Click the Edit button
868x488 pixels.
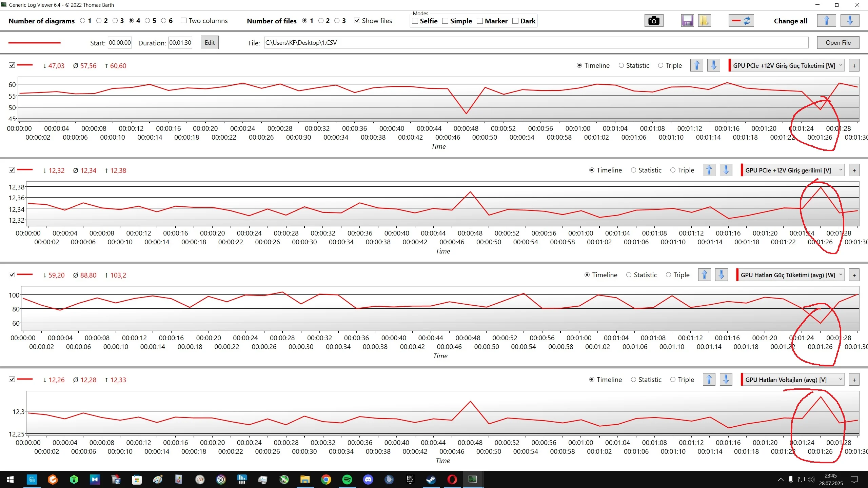210,43
